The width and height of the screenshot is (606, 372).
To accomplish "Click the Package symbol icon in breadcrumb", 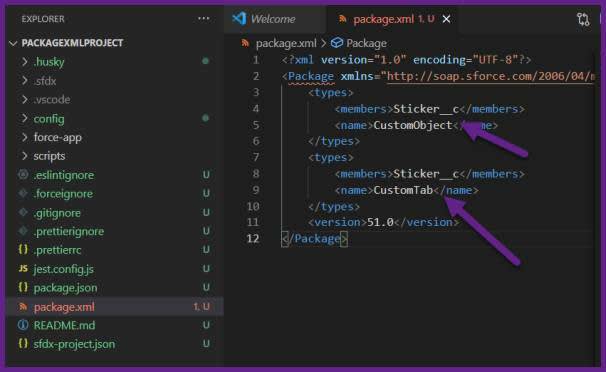I will 337,43.
